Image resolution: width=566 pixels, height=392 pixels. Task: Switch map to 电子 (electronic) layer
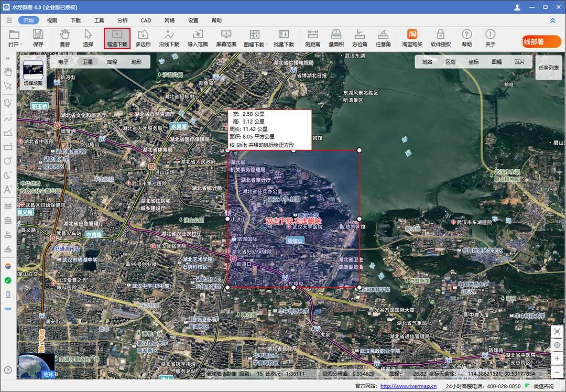click(63, 62)
